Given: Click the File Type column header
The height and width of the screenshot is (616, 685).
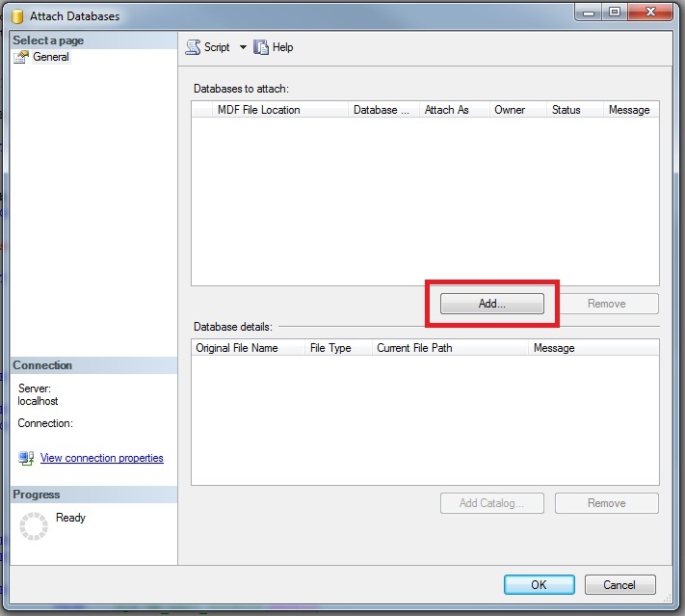Looking at the screenshot, I should click(329, 348).
